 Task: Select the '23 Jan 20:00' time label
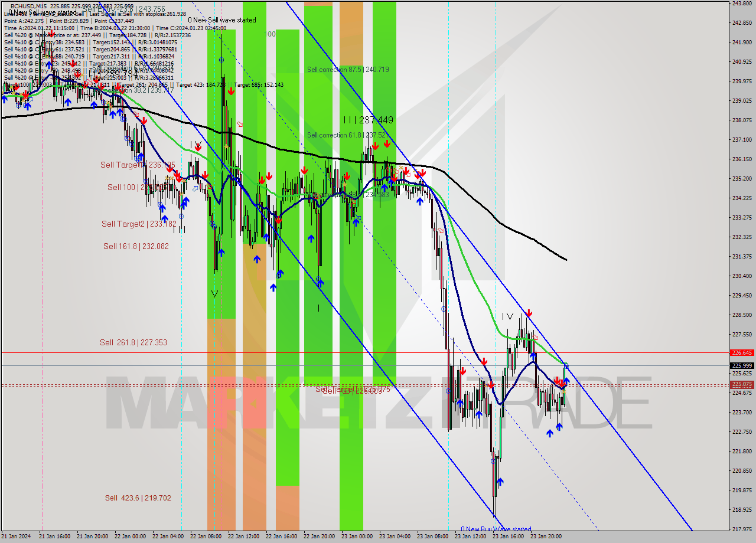(546, 537)
